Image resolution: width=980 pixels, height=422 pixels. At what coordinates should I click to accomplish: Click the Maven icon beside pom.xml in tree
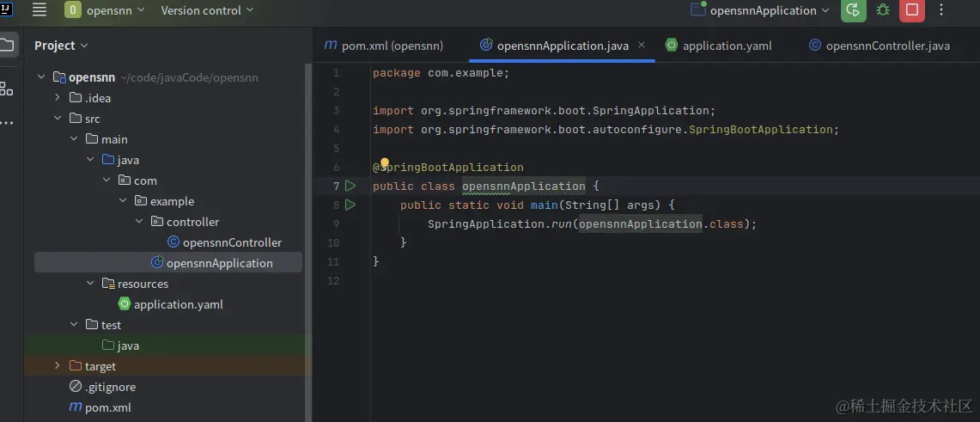pyautogui.click(x=75, y=407)
